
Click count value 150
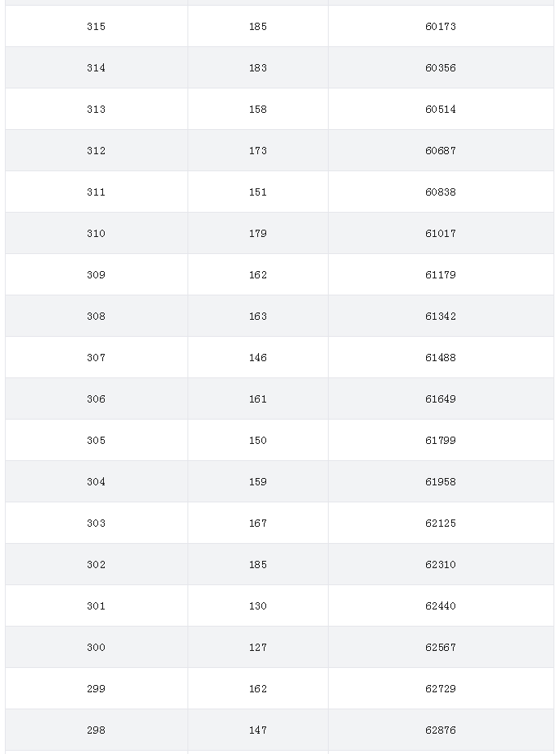[x=257, y=440]
